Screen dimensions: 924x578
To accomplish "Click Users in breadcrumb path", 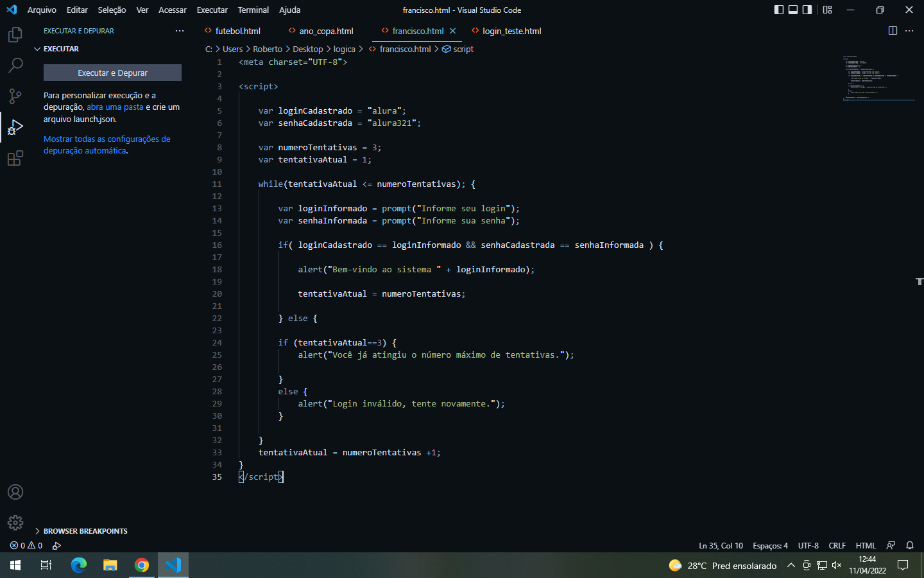I will pos(233,49).
